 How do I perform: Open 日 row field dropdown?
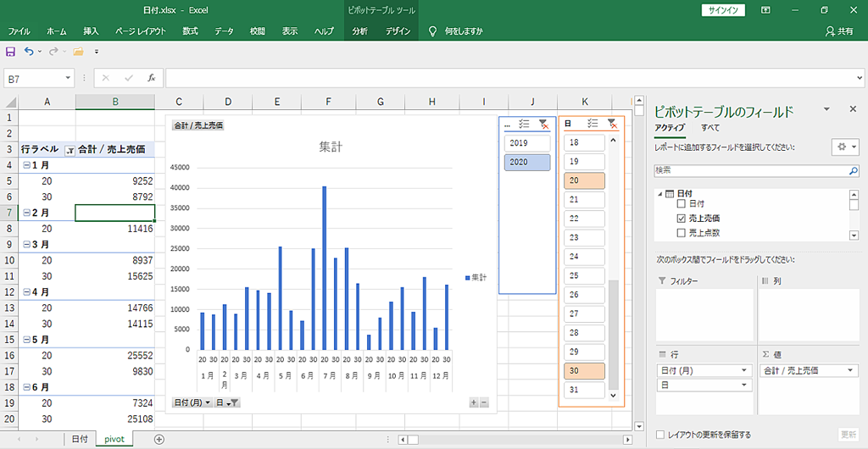tap(743, 385)
